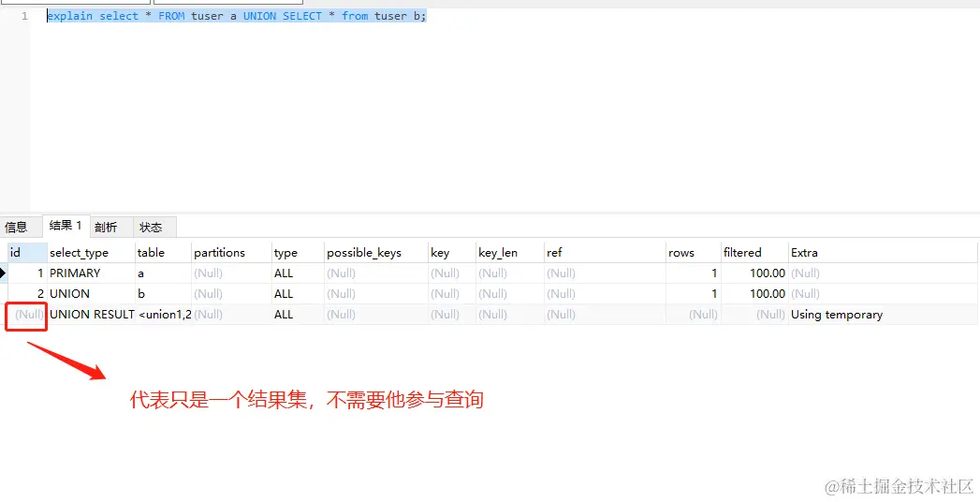Click the current-row marker beside PRIMARY row
Image resolution: width=980 pixels, height=502 pixels.
click(3, 273)
